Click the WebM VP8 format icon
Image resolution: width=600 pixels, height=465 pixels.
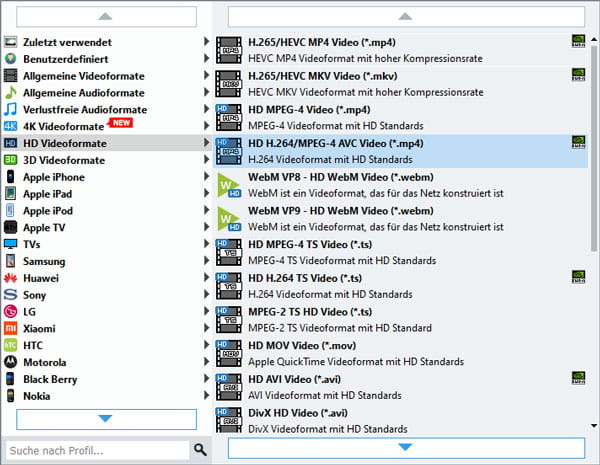(229, 185)
